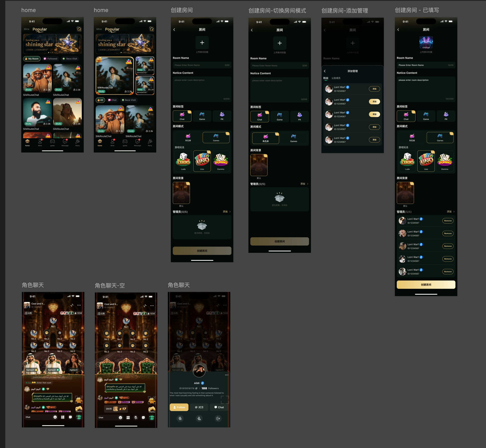486x448 pixels.
Task: Click Room Name input in 创建房间 frame
Action: point(202,65)
